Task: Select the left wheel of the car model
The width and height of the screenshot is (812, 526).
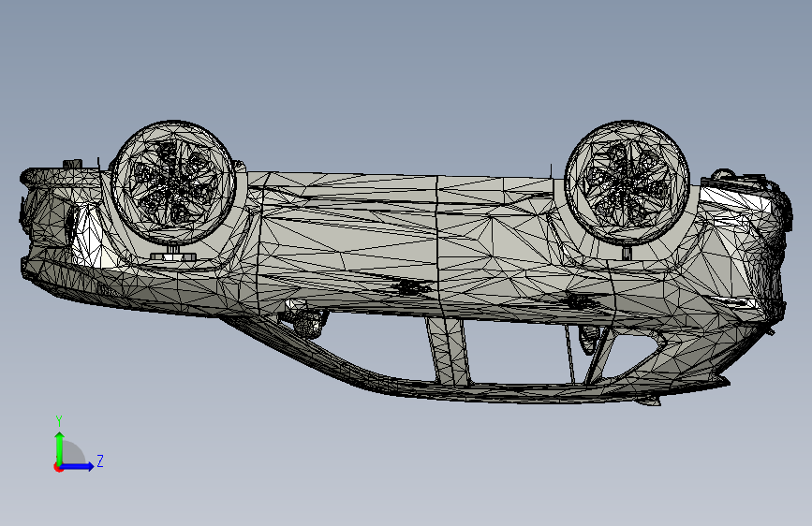Action: click(x=173, y=183)
